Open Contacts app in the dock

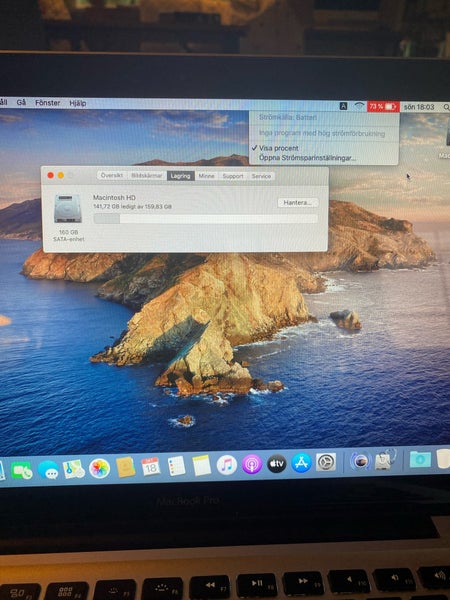[126, 468]
